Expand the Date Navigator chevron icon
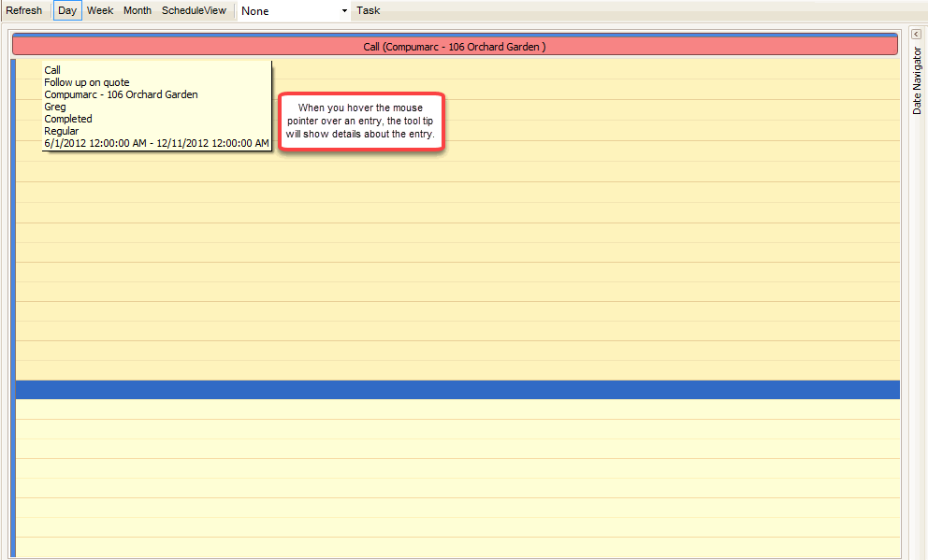 tap(916, 35)
